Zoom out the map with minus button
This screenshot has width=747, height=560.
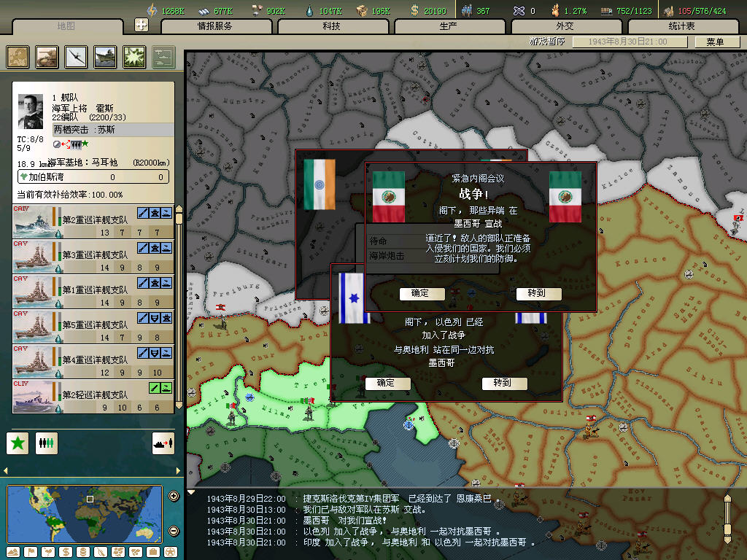coord(174,531)
